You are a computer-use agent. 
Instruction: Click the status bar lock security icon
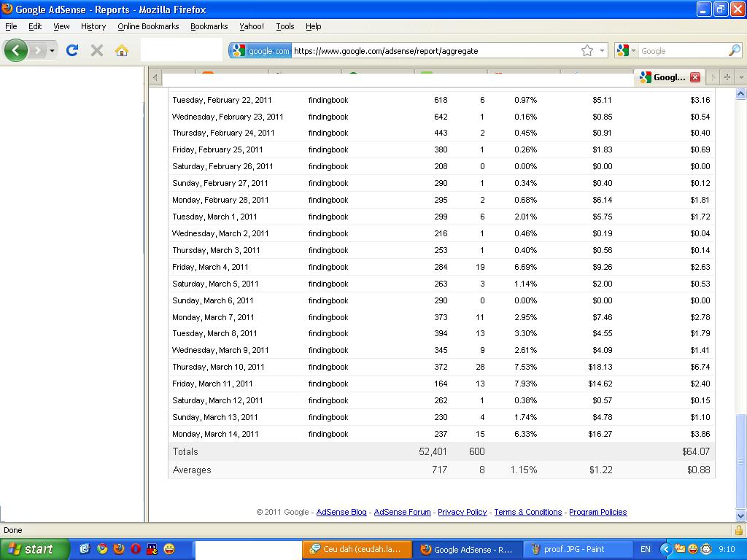(738, 530)
